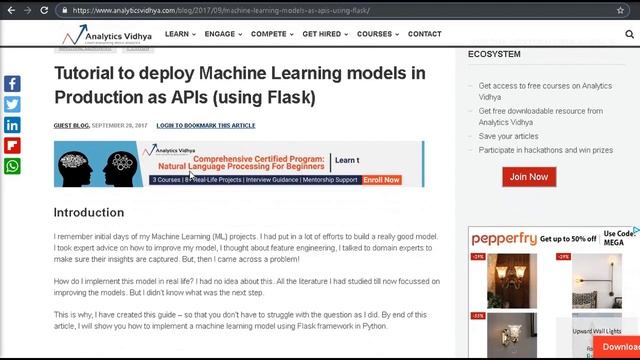Click the Introduction heading

(x=89, y=213)
